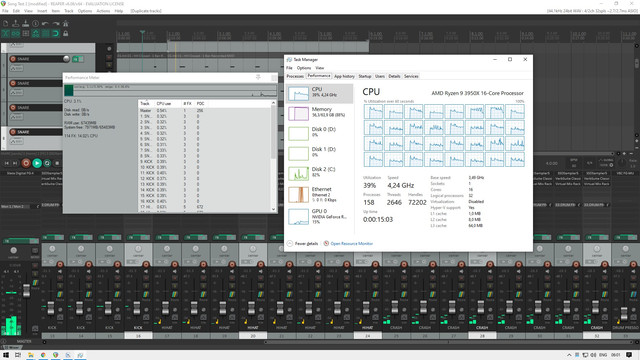Screen dimensions: 640x360
Task: Select Memory in Task Manager sidebar
Action: pyautogui.click(x=320, y=113)
